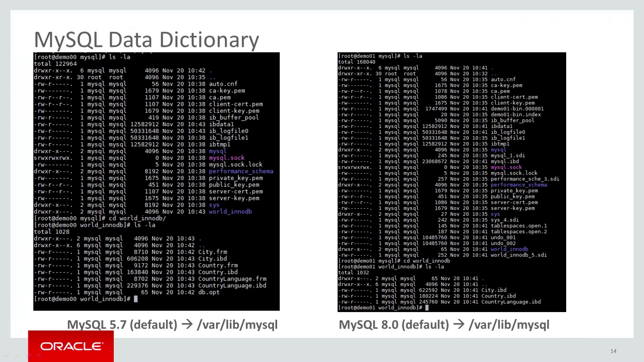Click 'mysql_1.sdi' file entry

click(x=508, y=156)
